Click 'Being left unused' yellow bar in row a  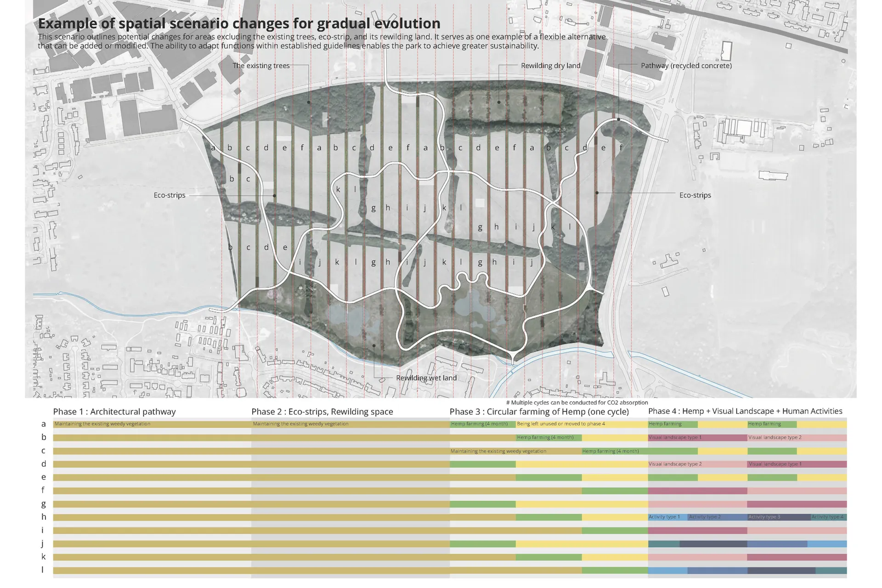point(581,424)
